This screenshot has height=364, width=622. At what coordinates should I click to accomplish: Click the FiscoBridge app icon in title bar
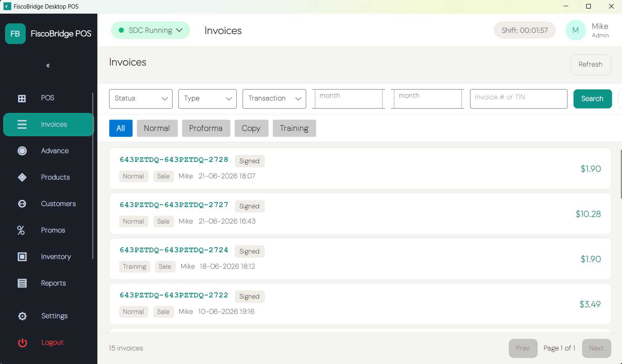coord(7,6)
